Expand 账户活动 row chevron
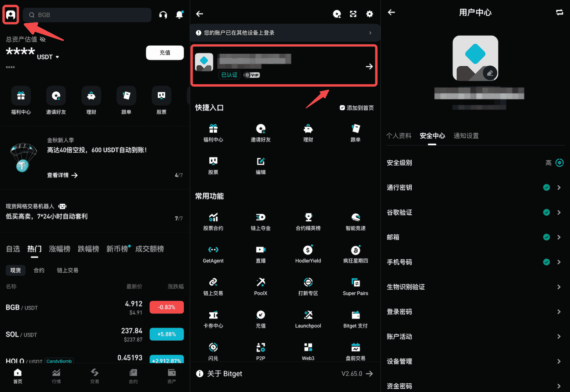 click(559, 337)
